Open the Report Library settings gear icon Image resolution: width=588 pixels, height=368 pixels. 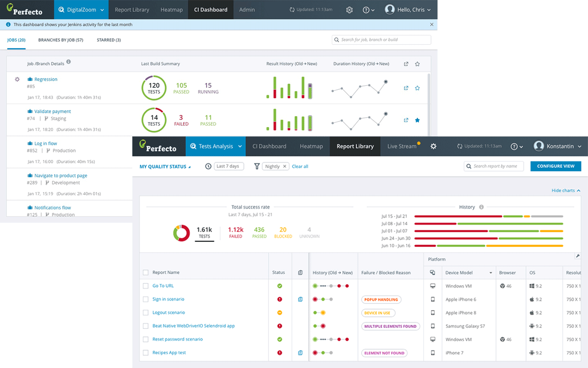[x=433, y=146]
